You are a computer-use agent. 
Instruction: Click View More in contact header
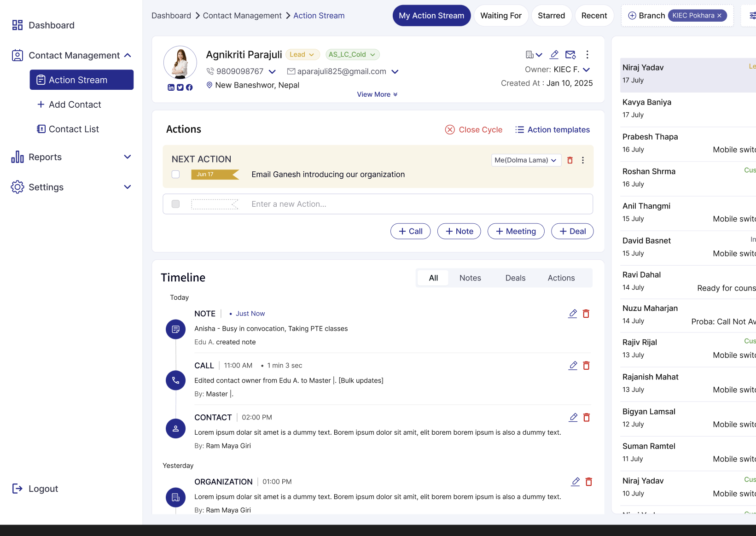pos(378,94)
